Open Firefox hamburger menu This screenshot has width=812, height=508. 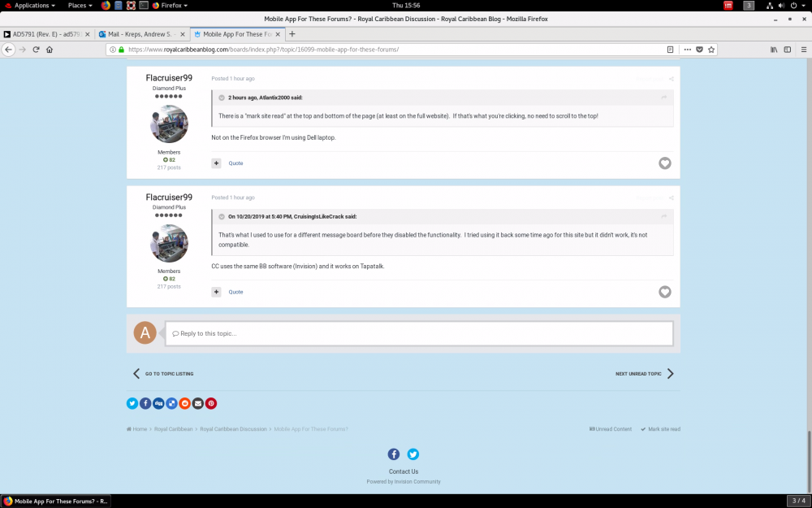click(804, 50)
